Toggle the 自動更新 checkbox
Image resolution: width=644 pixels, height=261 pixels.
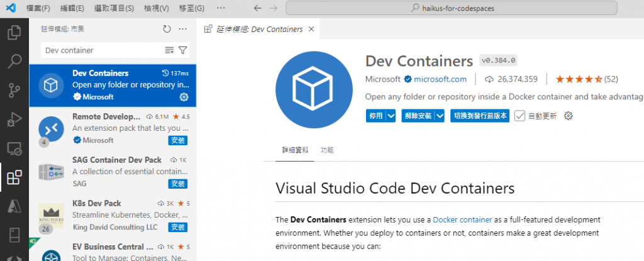coord(519,116)
